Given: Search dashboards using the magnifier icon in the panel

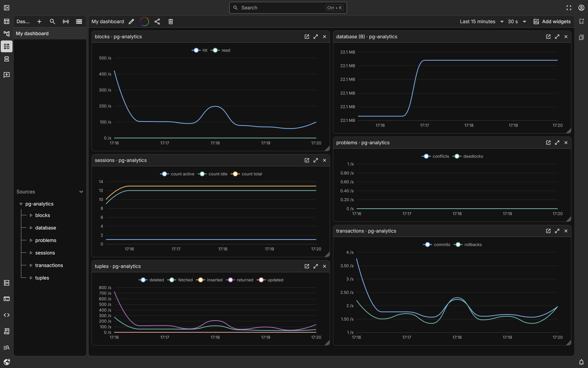Looking at the screenshot, I should [53, 22].
